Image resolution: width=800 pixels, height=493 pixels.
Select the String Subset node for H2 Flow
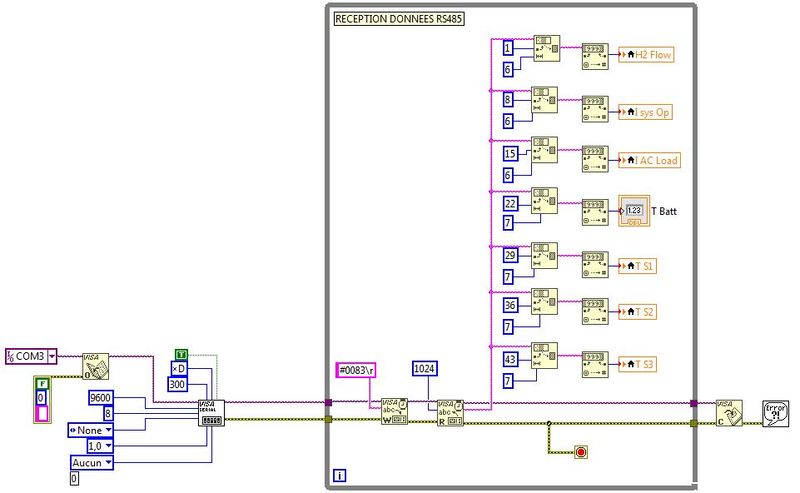click(x=545, y=50)
